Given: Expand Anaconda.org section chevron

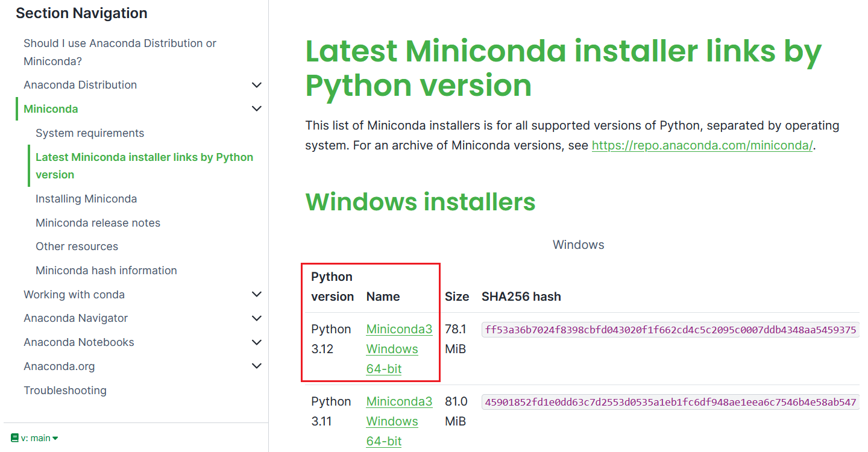Looking at the screenshot, I should click(x=257, y=366).
